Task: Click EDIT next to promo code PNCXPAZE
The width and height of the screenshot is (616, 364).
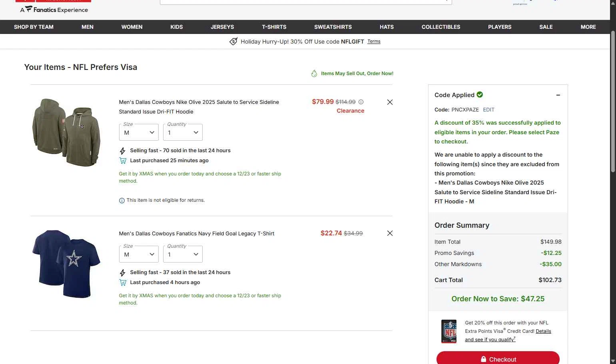Action: (488, 109)
